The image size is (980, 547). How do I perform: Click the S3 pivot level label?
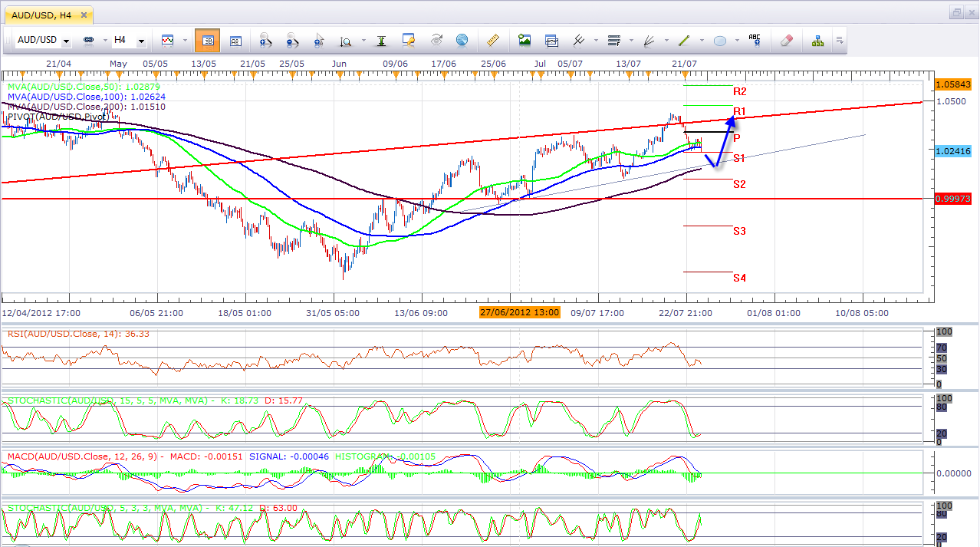pyautogui.click(x=740, y=231)
